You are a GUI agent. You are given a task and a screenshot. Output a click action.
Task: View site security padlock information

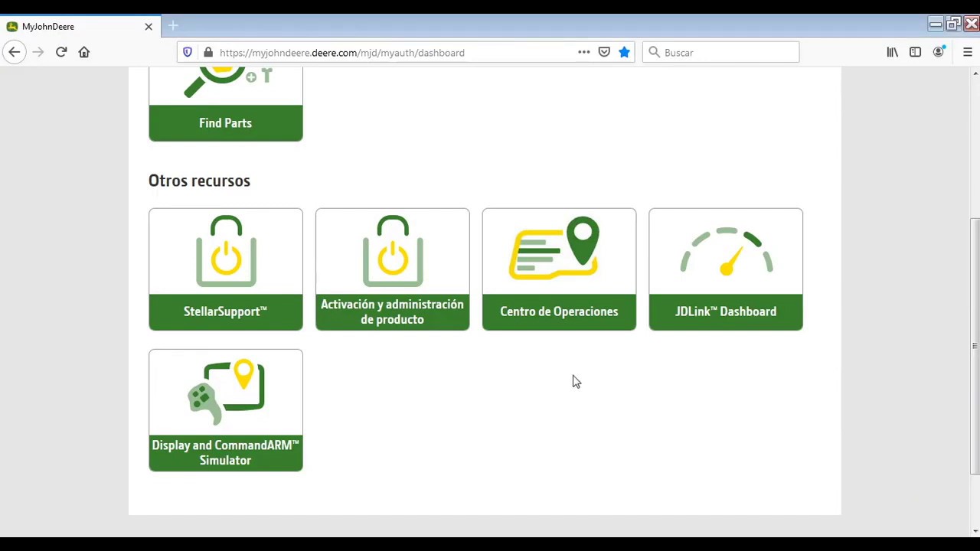coord(207,52)
